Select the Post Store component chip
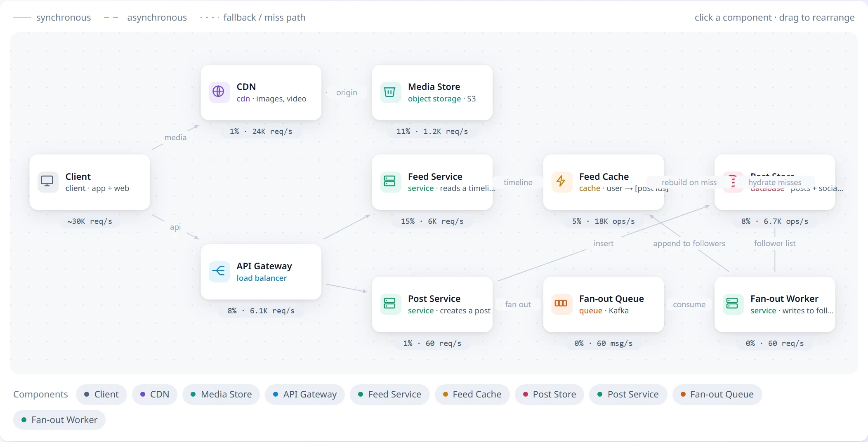The width and height of the screenshot is (868, 442). (550, 394)
